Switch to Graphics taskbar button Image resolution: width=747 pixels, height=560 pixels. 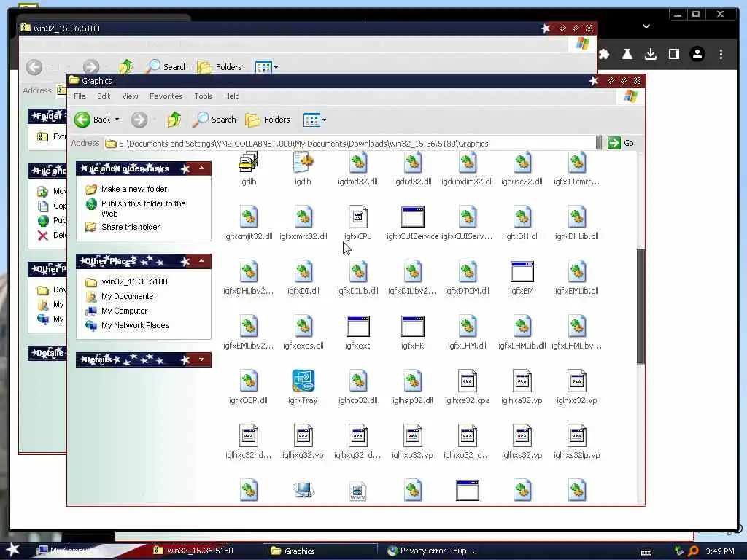[x=320, y=551]
